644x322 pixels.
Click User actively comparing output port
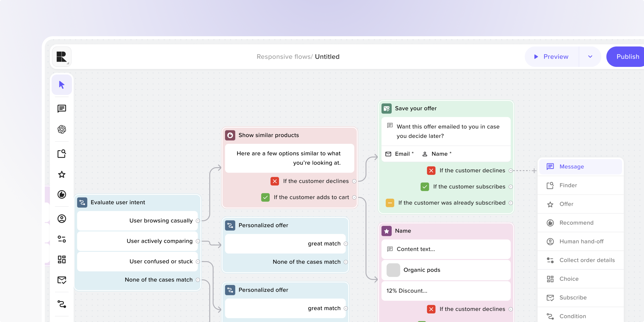[x=198, y=241]
